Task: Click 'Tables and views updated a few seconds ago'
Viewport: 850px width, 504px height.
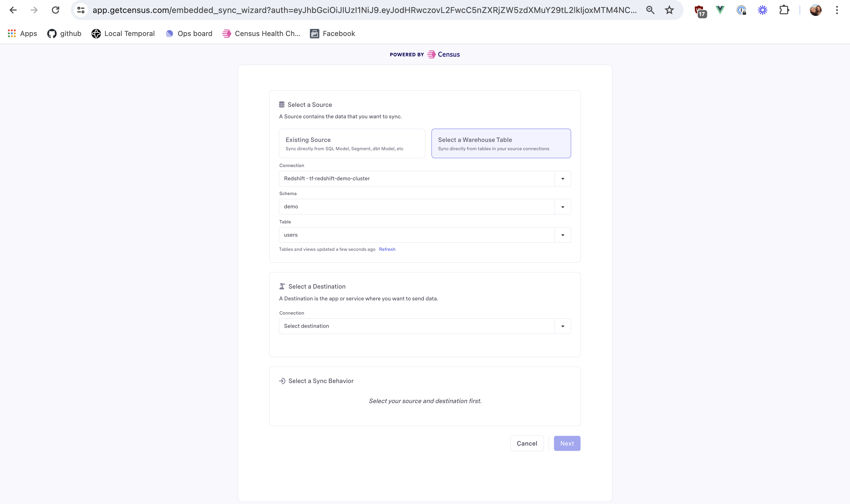Action: pyautogui.click(x=327, y=249)
